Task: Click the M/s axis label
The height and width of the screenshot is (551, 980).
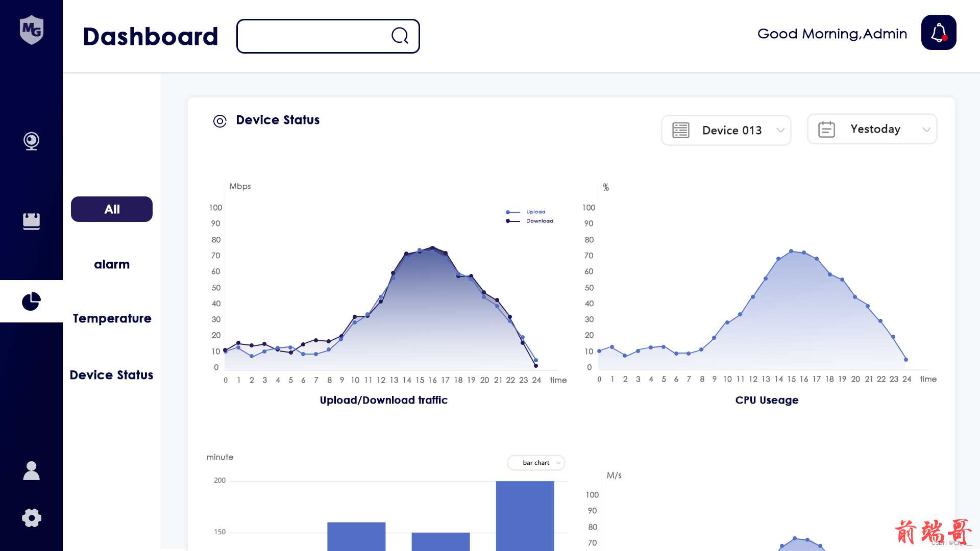Action: pyautogui.click(x=614, y=475)
